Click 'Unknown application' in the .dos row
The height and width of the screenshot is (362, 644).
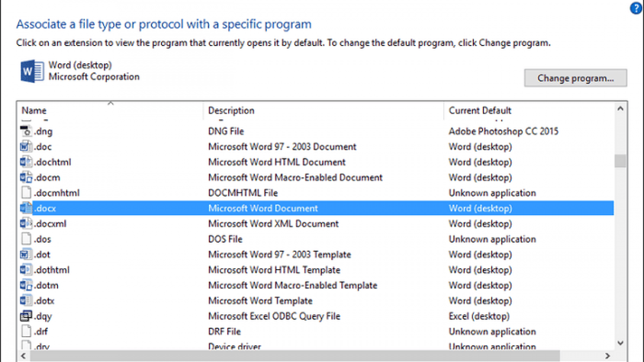pyautogui.click(x=492, y=239)
